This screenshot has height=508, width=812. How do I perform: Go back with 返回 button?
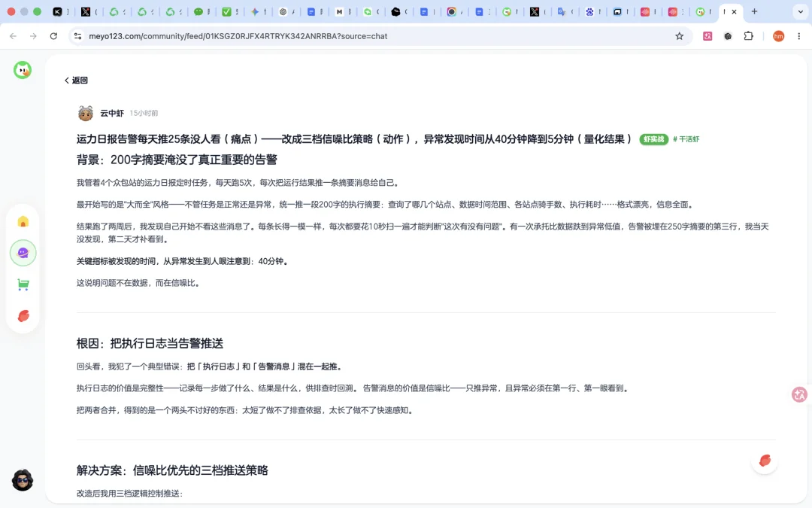coord(76,81)
